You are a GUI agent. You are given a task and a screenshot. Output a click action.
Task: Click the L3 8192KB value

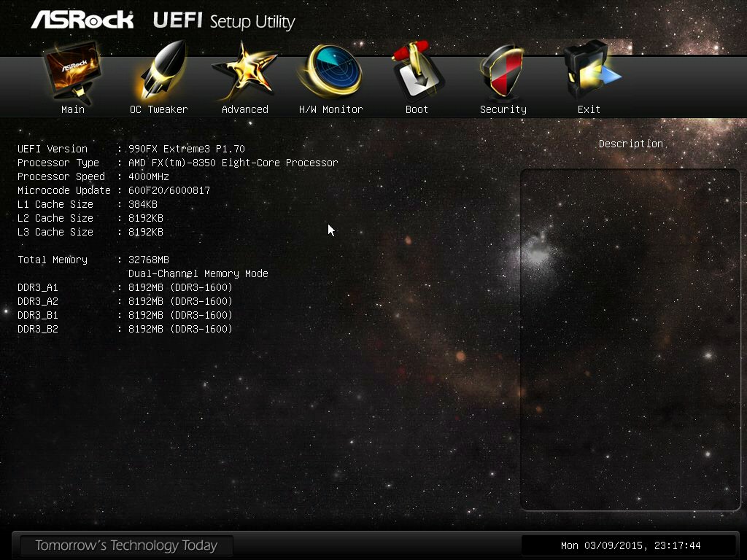click(x=146, y=232)
